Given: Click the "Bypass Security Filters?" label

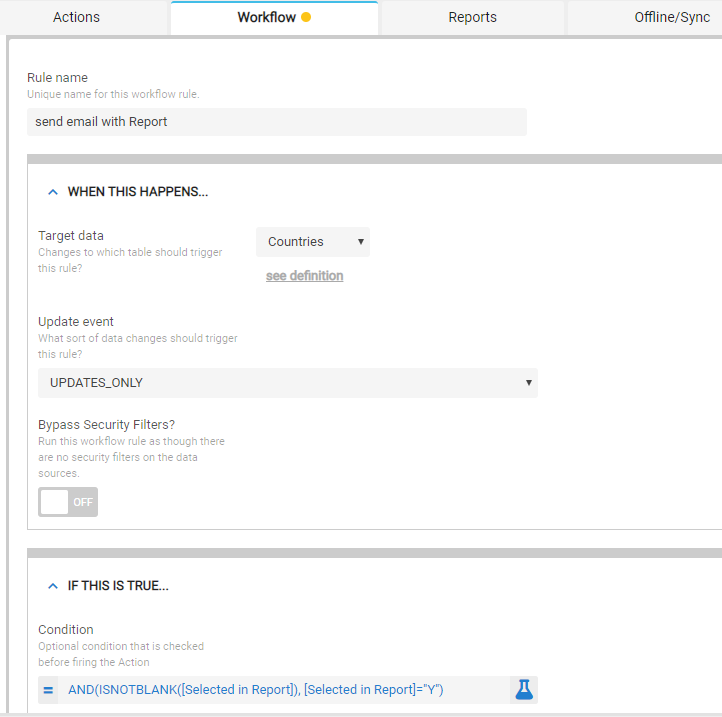Looking at the screenshot, I should pos(106,425).
